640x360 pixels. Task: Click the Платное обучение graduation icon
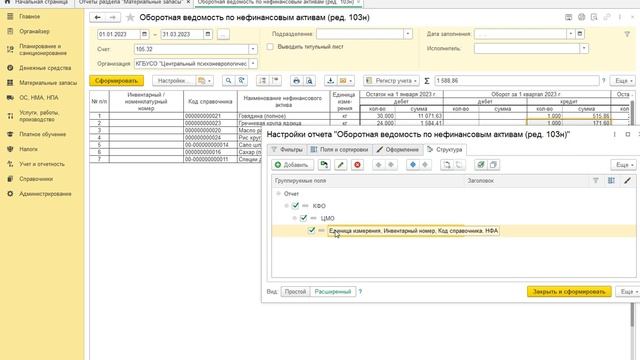[x=10, y=134]
